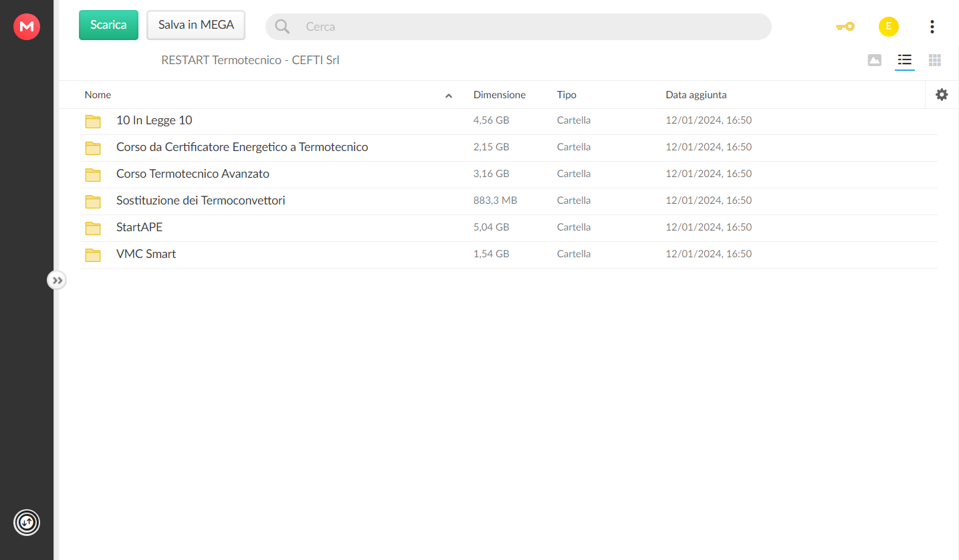Image resolution: width=959 pixels, height=560 pixels.
Task: Toggle sort direction arrow in Nome column
Action: click(449, 96)
